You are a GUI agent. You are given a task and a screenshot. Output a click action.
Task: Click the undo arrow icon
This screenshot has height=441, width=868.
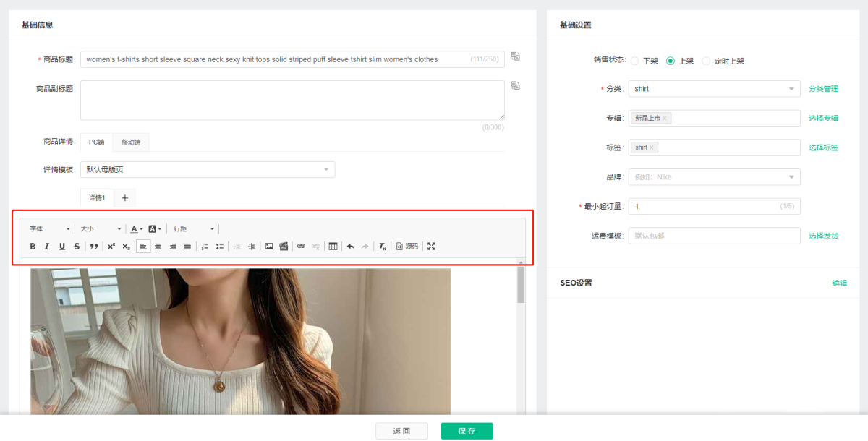pyautogui.click(x=351, y=247)
